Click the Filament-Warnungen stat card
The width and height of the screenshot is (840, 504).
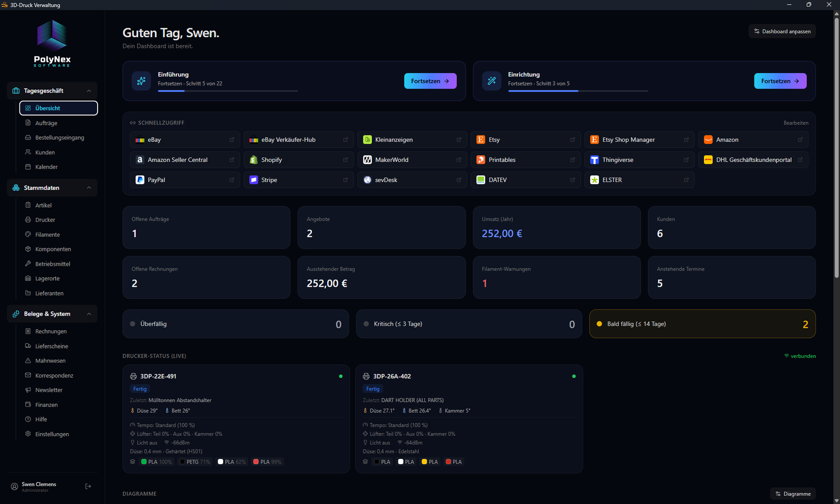pos(556,277)
